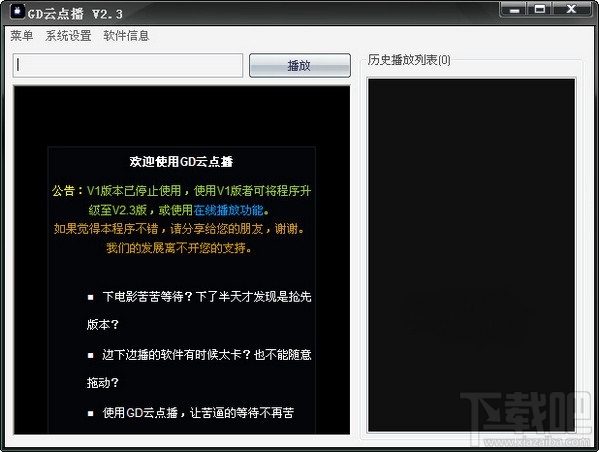
Task: Click the bullet before 下电影苦苦等待
Action: click(91, 297)
